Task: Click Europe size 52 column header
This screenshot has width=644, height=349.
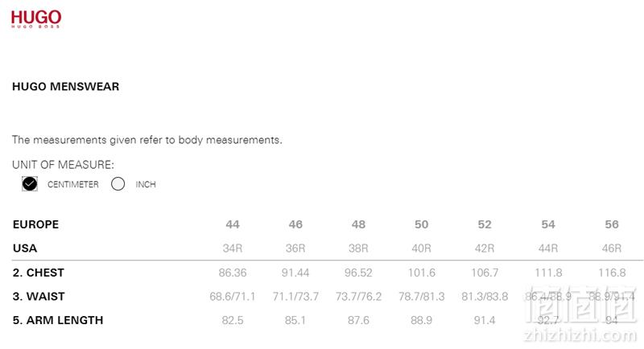Action: [485, 224]
